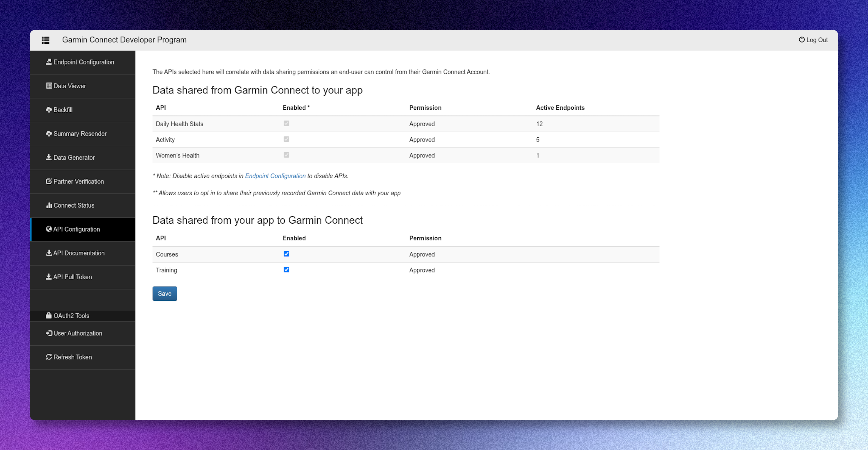This screenshot has height=450, width=868.
Task: Open Connect Status bar chart icon
Action: pos(49,205)
